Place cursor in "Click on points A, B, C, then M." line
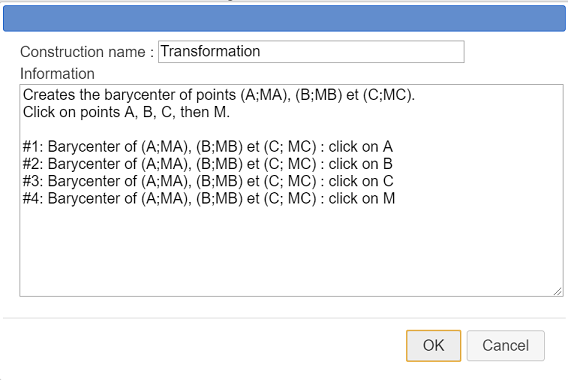 [x=126, y=112]
